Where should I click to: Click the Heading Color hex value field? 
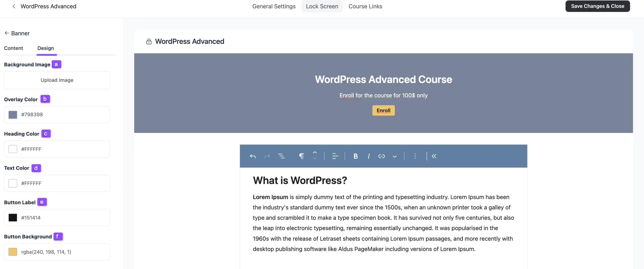[57, 149]
